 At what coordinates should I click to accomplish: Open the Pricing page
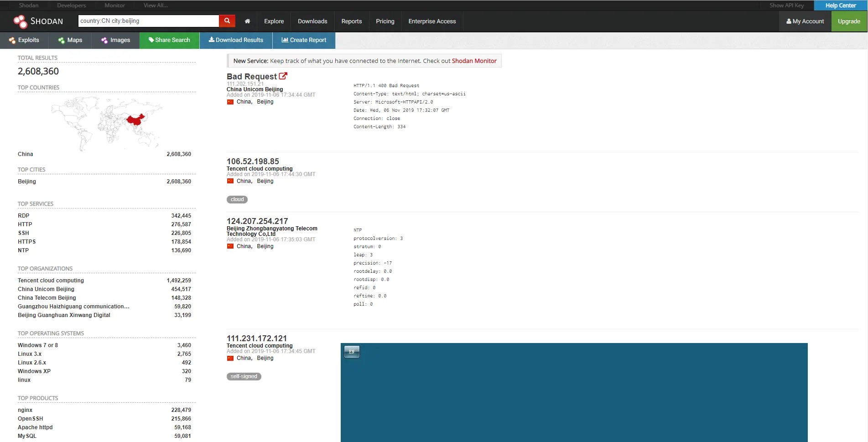(385, 21)
